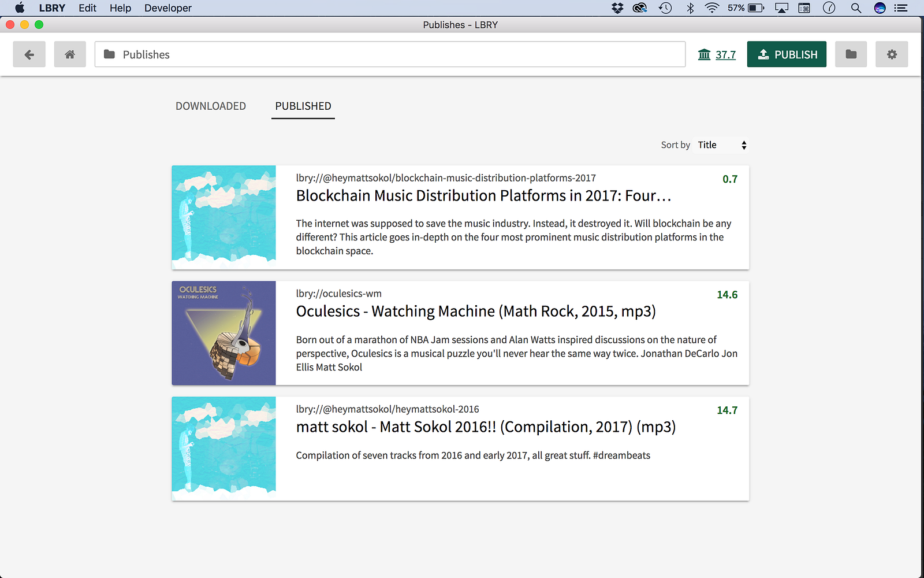
Task: Click the Oculesics description starting 'Born out of'
Action: coord(517,353)
